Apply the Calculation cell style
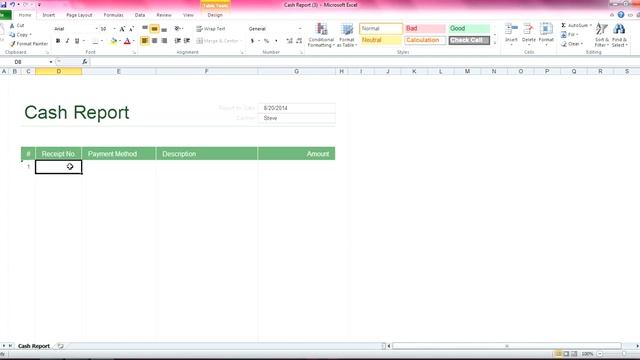 click(x=425, y=40)
